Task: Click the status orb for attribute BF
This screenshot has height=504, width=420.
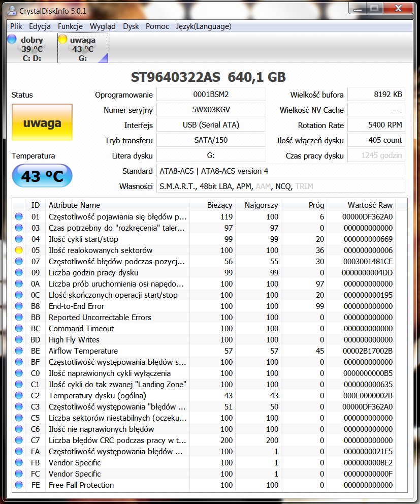Action: pyautogui.click(x=19, y=362)
